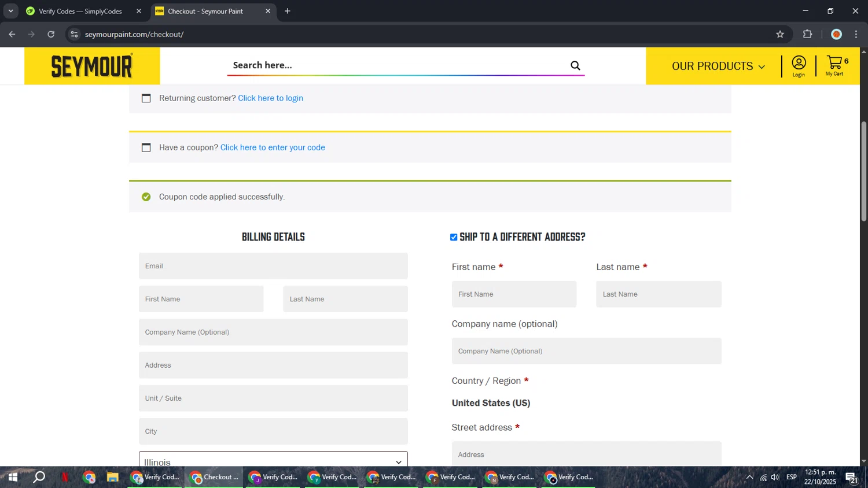This screenshot has height=488, width=868.
Task: Click billing Company Name (Optional) field
Action: pyautogui.click(x=273, y=332)
